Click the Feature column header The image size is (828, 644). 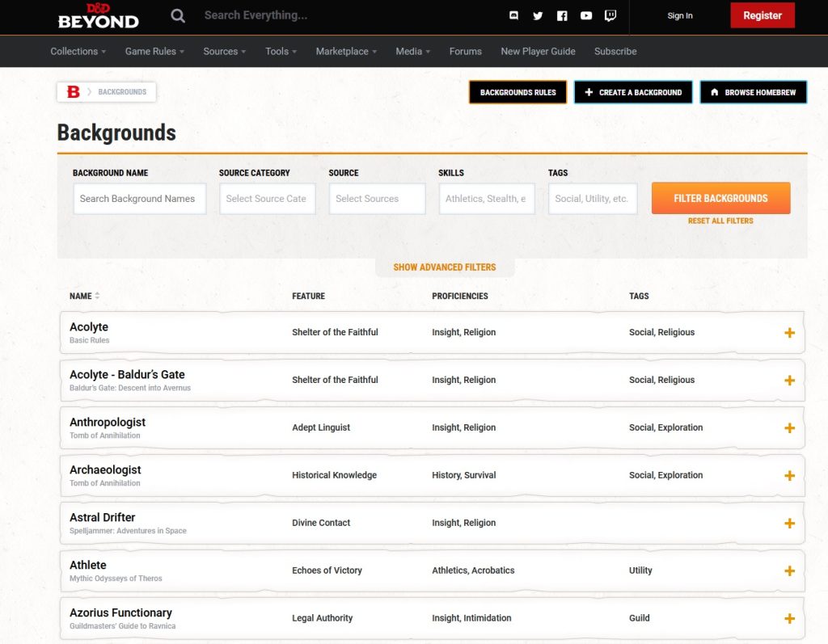click(x=308, y=296)
